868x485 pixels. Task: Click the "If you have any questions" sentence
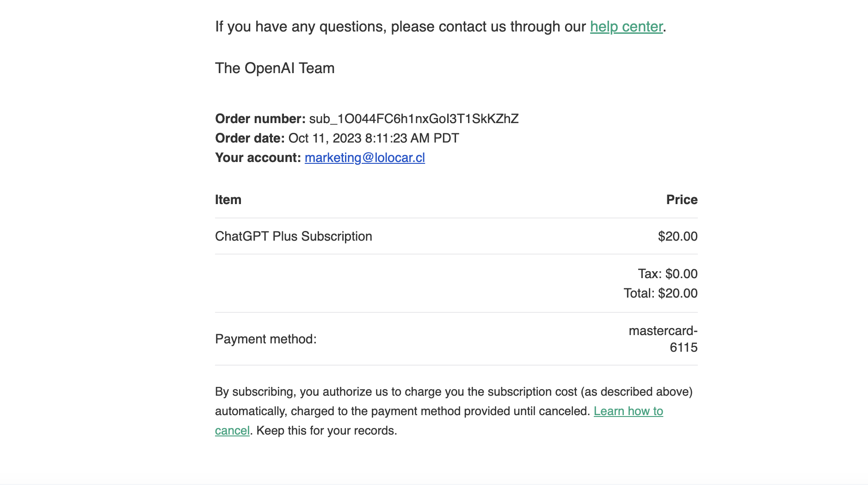(398, 27)
